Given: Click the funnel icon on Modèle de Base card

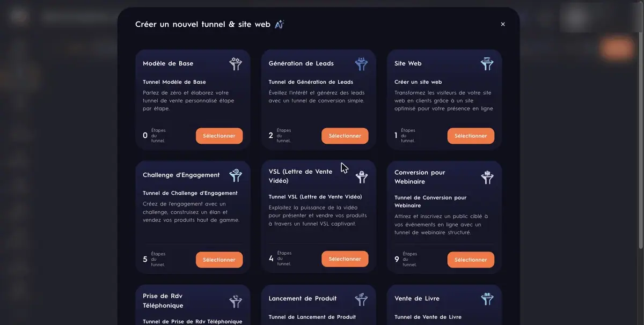Looking at the screenshot, I should (x=236, y=64).
